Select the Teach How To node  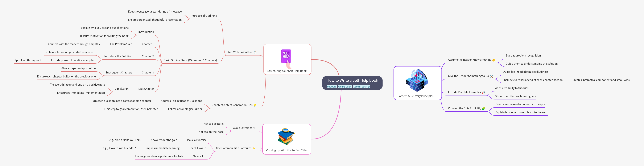pos(198,148)
